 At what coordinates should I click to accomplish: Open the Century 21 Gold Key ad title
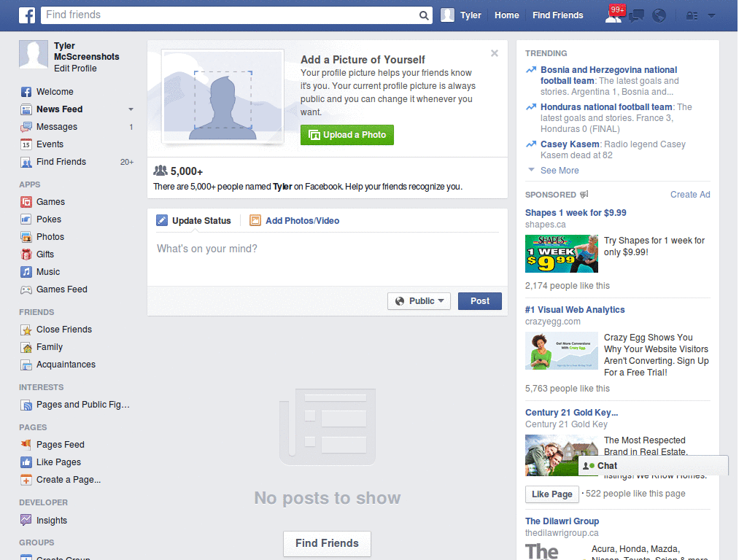571,413
